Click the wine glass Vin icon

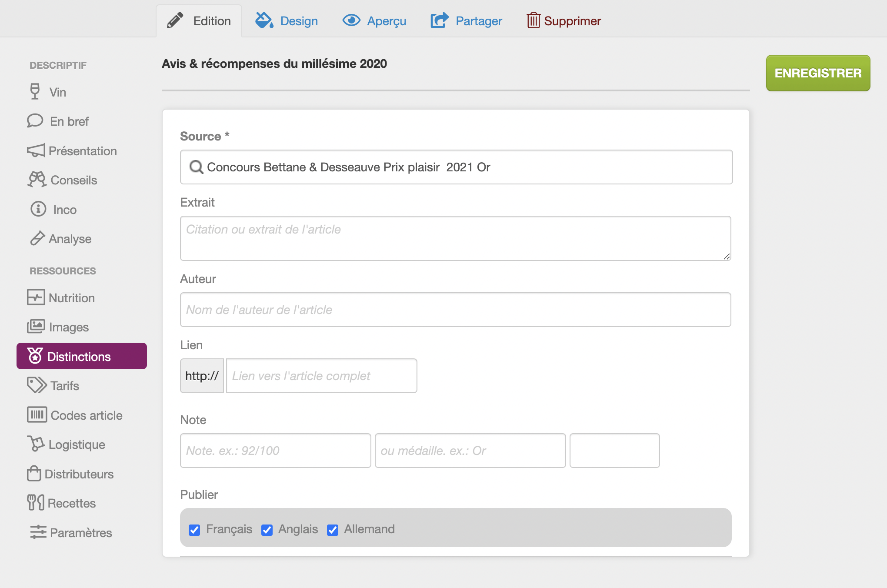35,92
